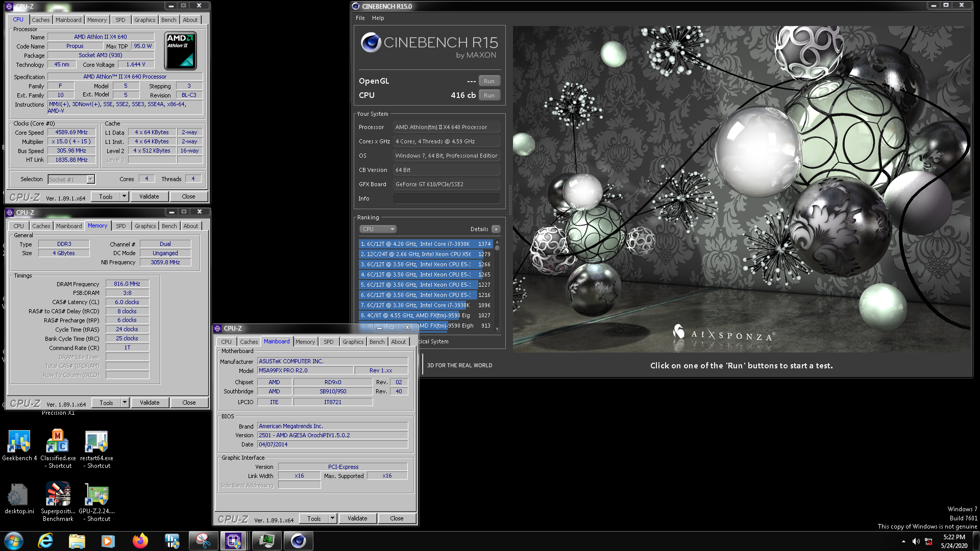Open File Explorer taskbar icon
Viewport: 980px width, 551px height.
77,541
